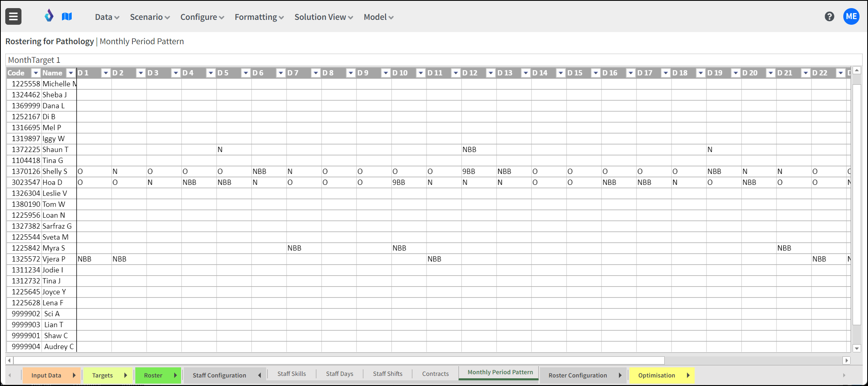Image resolution: width=868 pixels, height=386 pixels.
Task: Click the diamond app logo icon
Action: click(49, 16)
